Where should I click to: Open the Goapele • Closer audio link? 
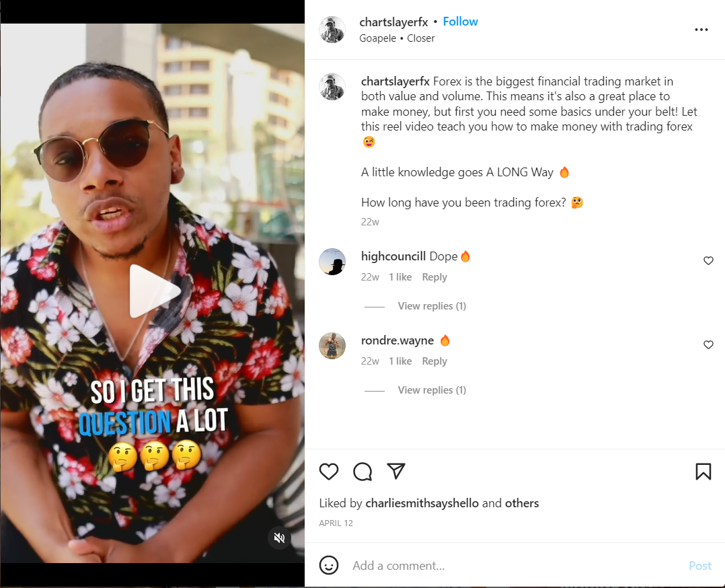(397, 38)
